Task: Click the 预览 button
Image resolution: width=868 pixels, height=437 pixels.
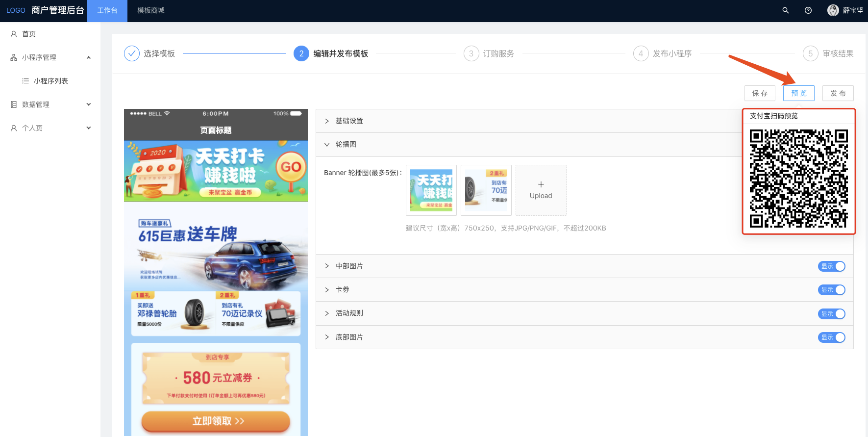Action: tap(799, 93)
